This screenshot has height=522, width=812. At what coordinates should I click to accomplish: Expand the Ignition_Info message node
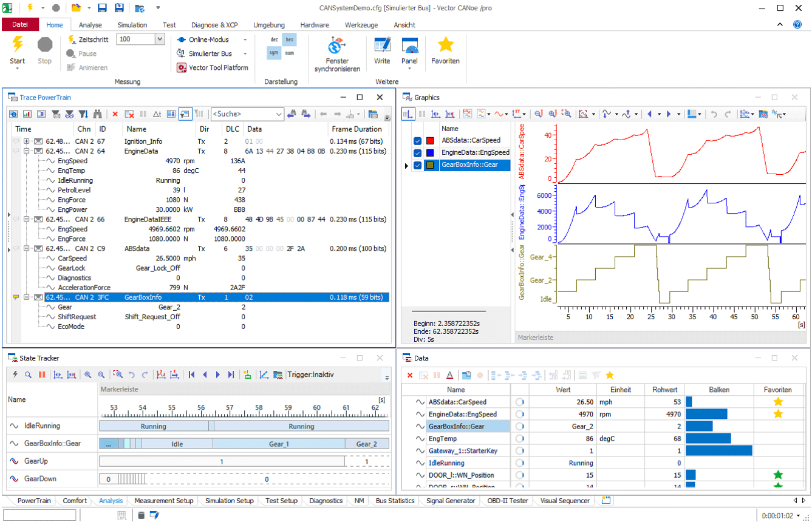pos(27,141)
